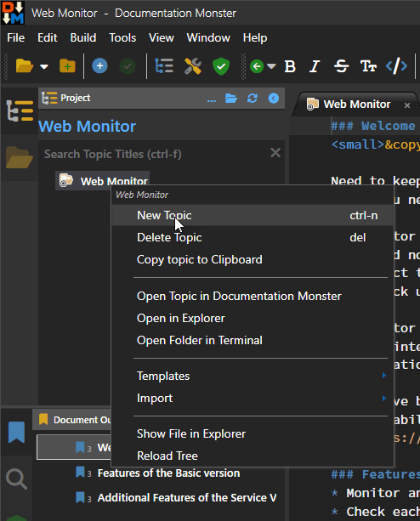The width and height of the screenshot is (420, 521).
Task: Click the Web Monitor project heading
Action: [87, 127]
